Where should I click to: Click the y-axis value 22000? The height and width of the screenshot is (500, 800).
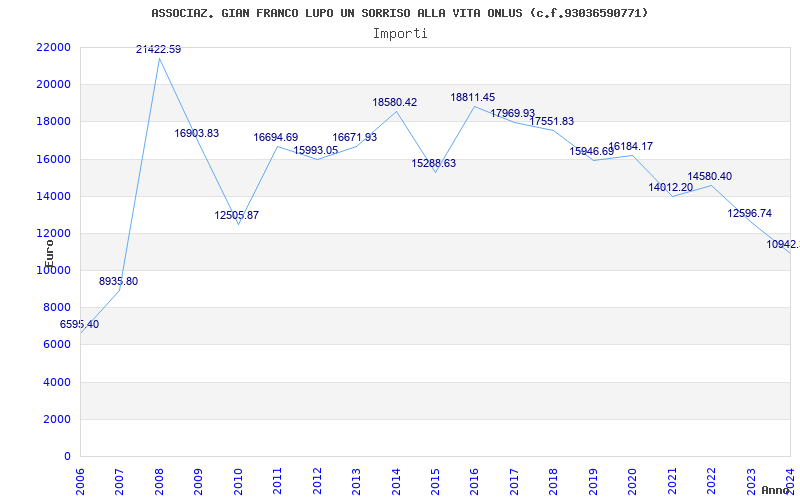click(x=54, y=47)
